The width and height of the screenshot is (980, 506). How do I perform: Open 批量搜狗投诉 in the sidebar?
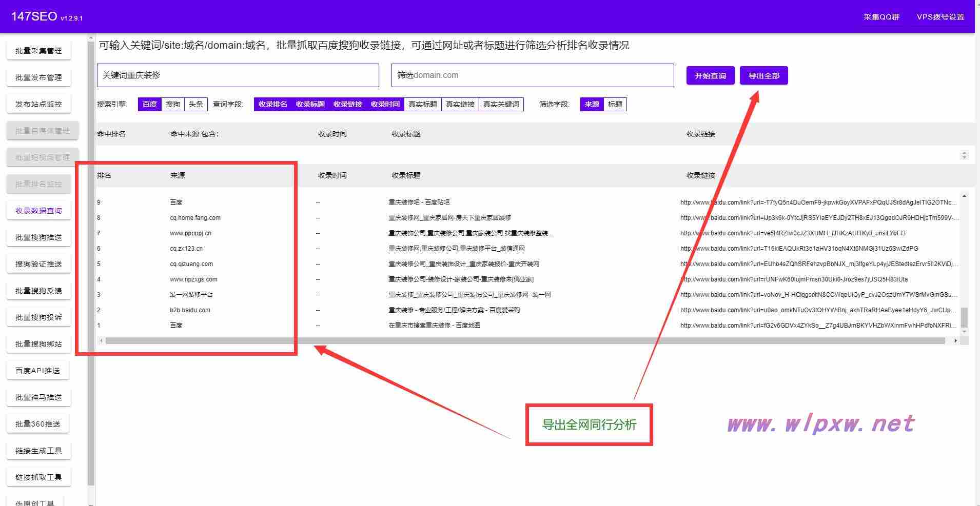pos(38,317)
